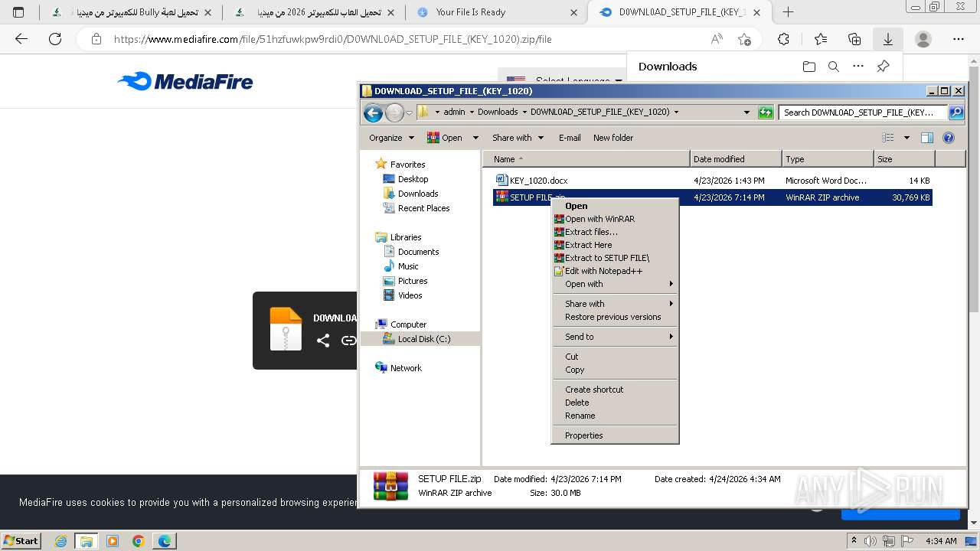Viewport: 980px width, 551px height.
Task: Click the E-mail toolbar button
Action: pyautogui.click(x=570, y=138)
